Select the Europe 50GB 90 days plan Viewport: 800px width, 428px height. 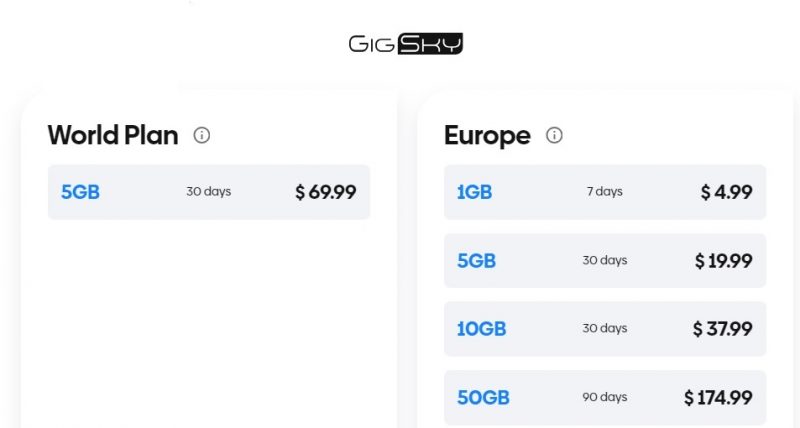pyautogui.click(x=605, y=397)
